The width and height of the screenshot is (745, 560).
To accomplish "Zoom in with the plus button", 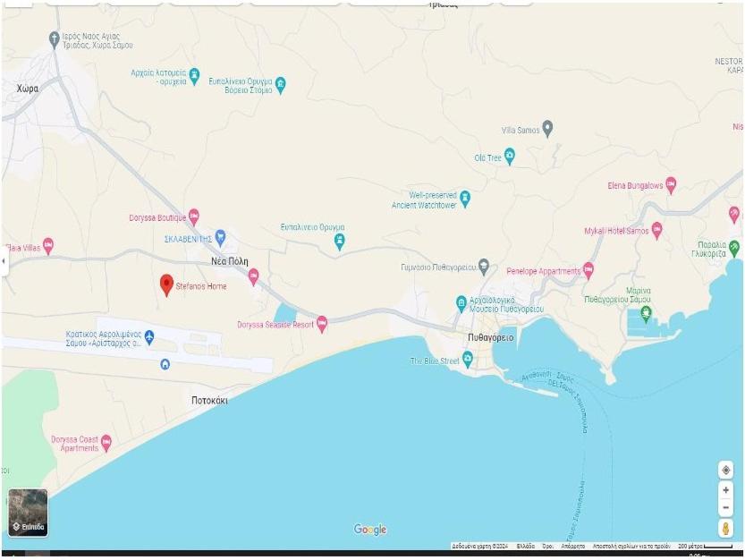I will [725, 490].
